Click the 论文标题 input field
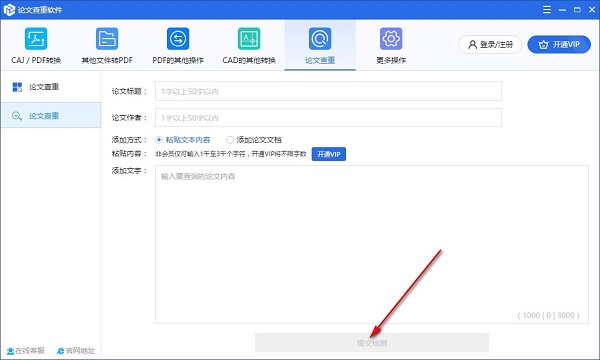 (x=328, y=91)
